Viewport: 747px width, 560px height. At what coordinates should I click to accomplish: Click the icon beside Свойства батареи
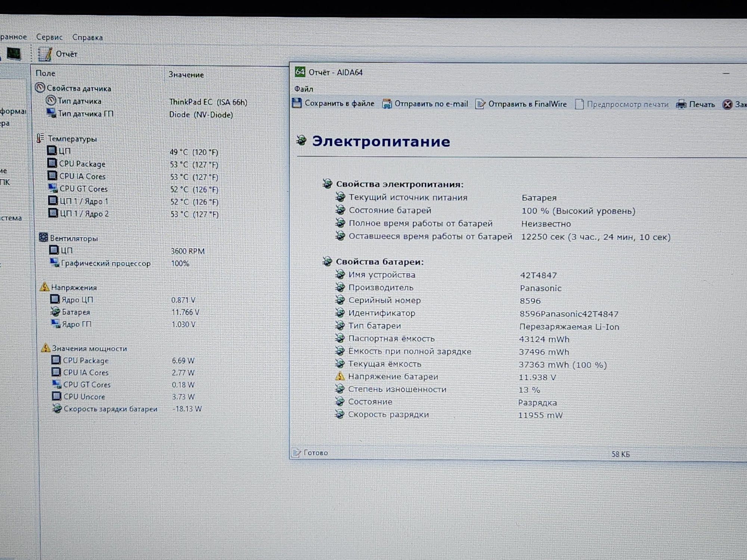[x=327, y=261]
